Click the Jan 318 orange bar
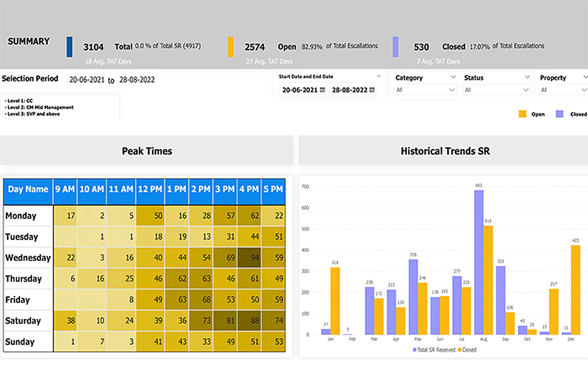Screen dimensions: 588x365 click(x=335, y=301)
